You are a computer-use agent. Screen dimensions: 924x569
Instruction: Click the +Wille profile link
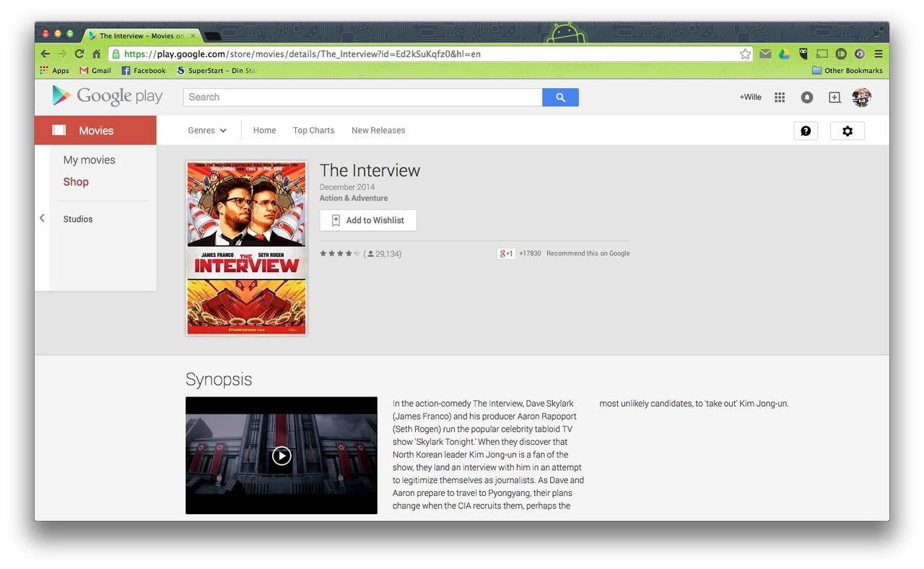coord(750,97)
